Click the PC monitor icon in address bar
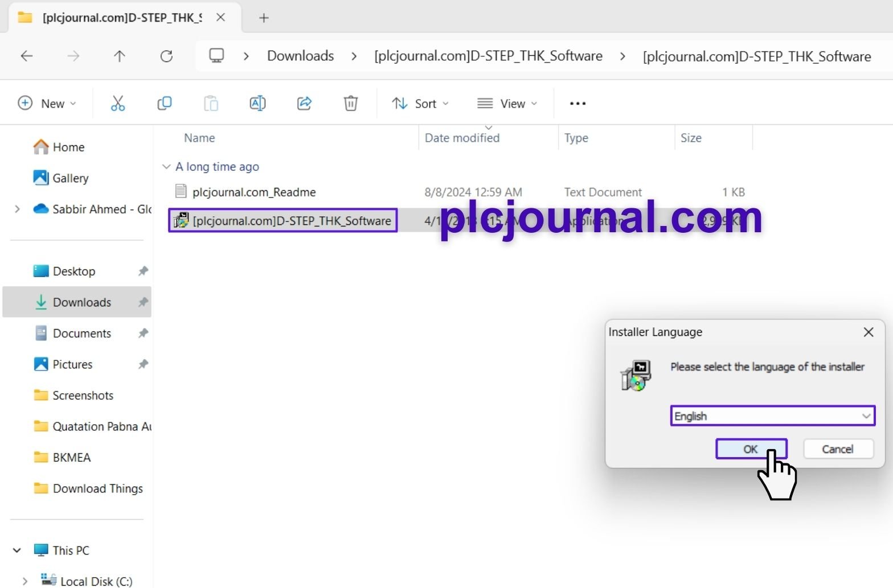 point(216,56)
